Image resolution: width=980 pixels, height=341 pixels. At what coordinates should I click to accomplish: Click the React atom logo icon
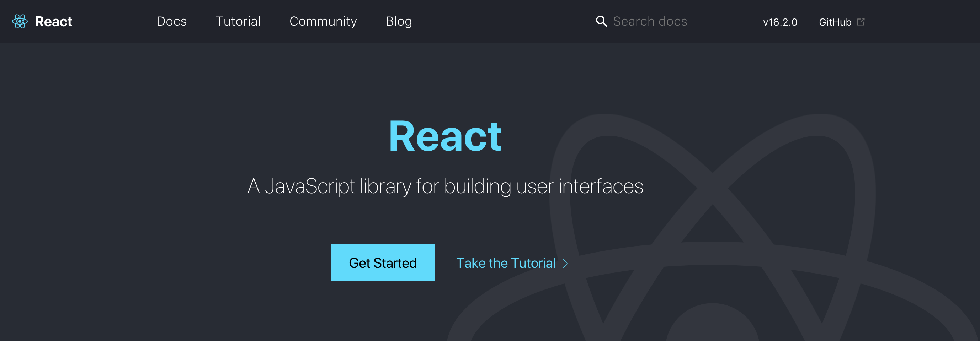click(20, 22)
